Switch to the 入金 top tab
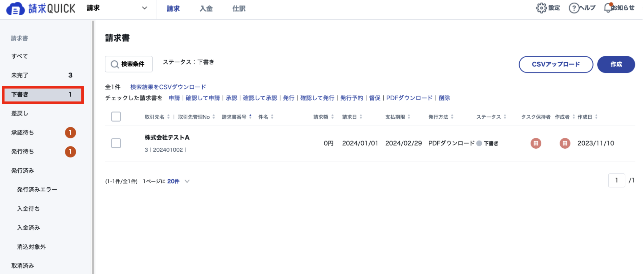The width and height of the screenshot is (644, 274). (206, 9)
